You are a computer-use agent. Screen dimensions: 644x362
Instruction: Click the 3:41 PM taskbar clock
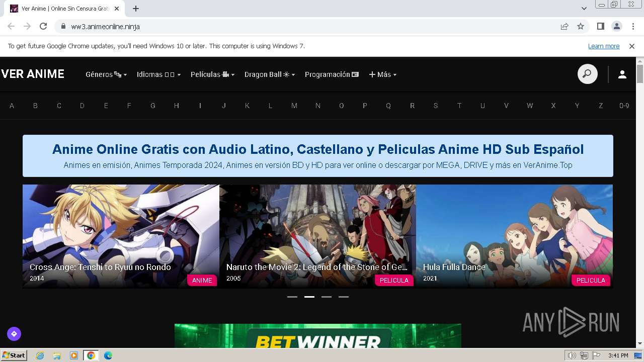point(618,355)
